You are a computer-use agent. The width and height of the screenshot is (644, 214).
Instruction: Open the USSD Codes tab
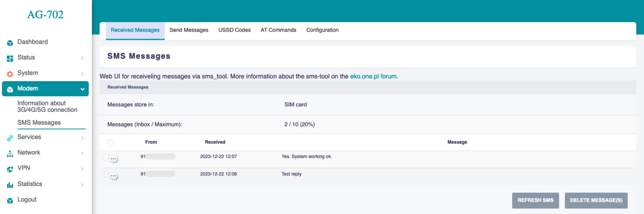tap(235, 30)
